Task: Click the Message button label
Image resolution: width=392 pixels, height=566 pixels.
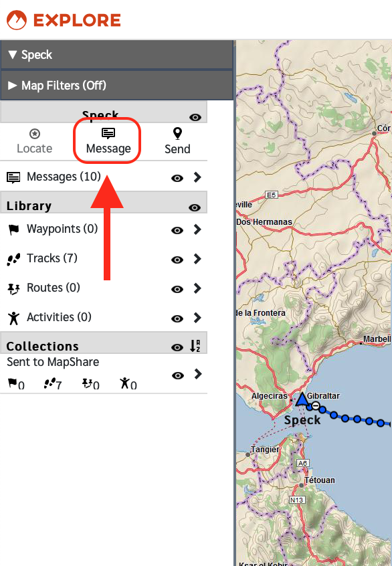Action: [x=108, y=149]
